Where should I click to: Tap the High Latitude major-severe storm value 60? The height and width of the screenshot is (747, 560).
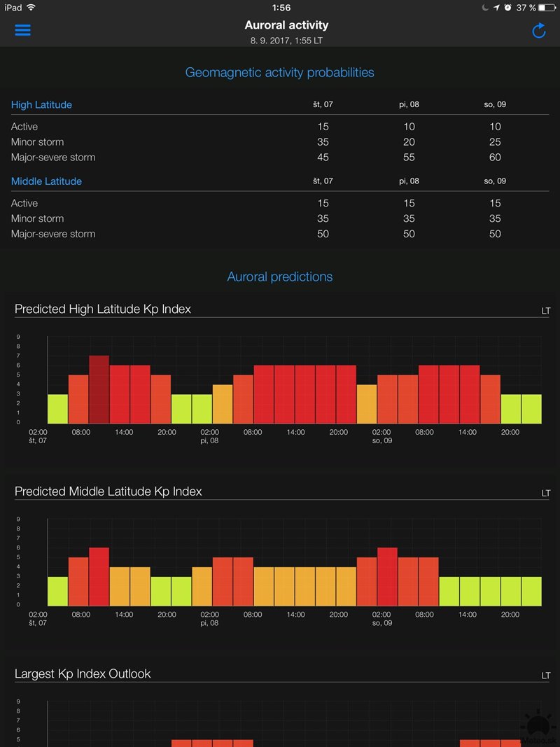pos(495,158)
